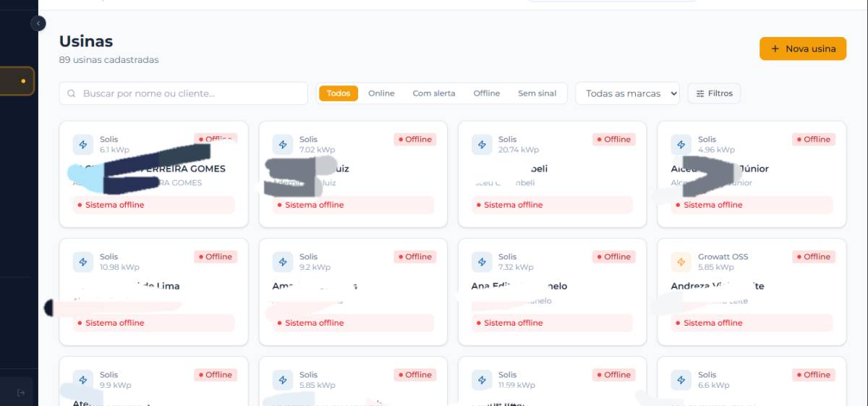Click Offline badge on 7.02 kWp card
This screenshot has width=868, height=406.
[x=415, y=139]
